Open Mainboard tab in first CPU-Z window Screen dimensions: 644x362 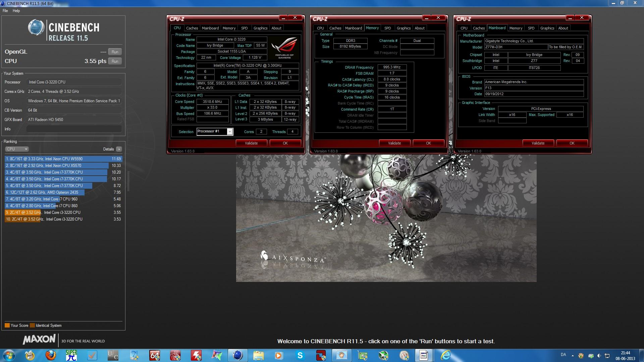click(x=210, y=28)
